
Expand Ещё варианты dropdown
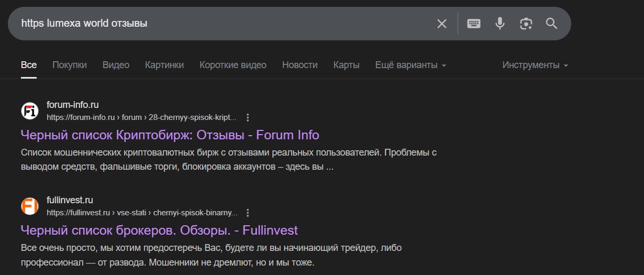coord(410,65)
